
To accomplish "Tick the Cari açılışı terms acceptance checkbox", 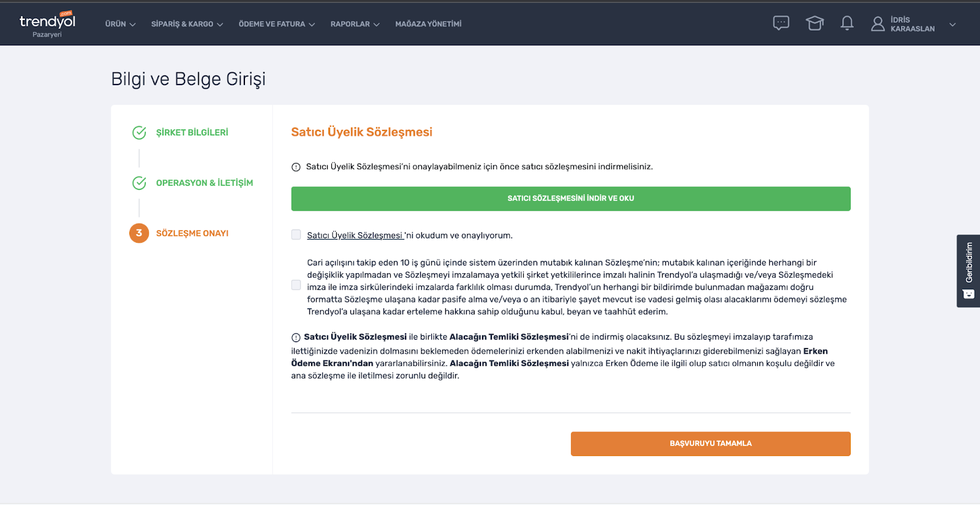I will [296, 285].
